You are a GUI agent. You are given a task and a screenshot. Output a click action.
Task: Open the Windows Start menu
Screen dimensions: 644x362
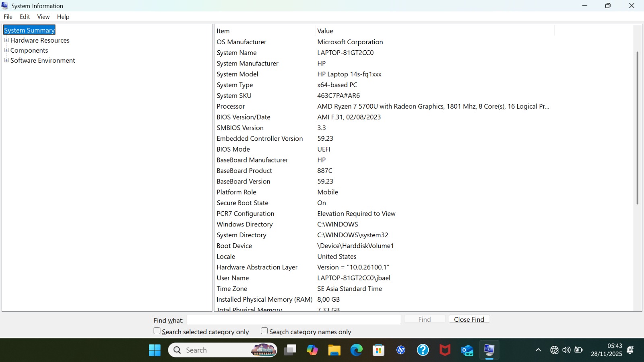click(155, 350)
